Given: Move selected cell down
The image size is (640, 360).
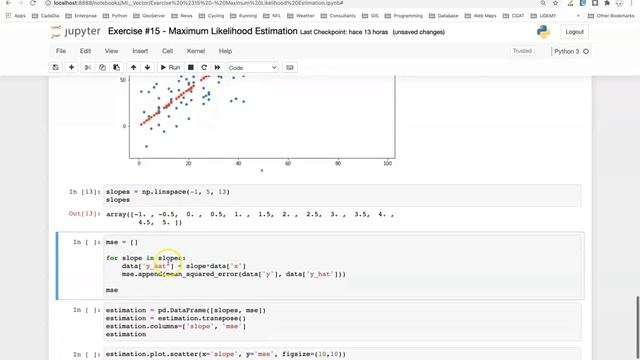Looking at the screenshot, I should click(x=147, y=67).
